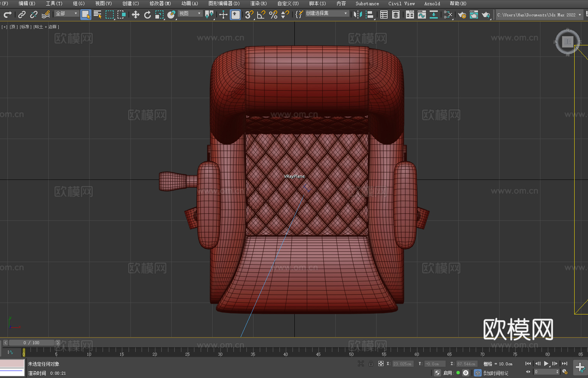Select the Link tool (chain icon)
The width and height of the screenshot is (588, 378).
click(22, 14)
